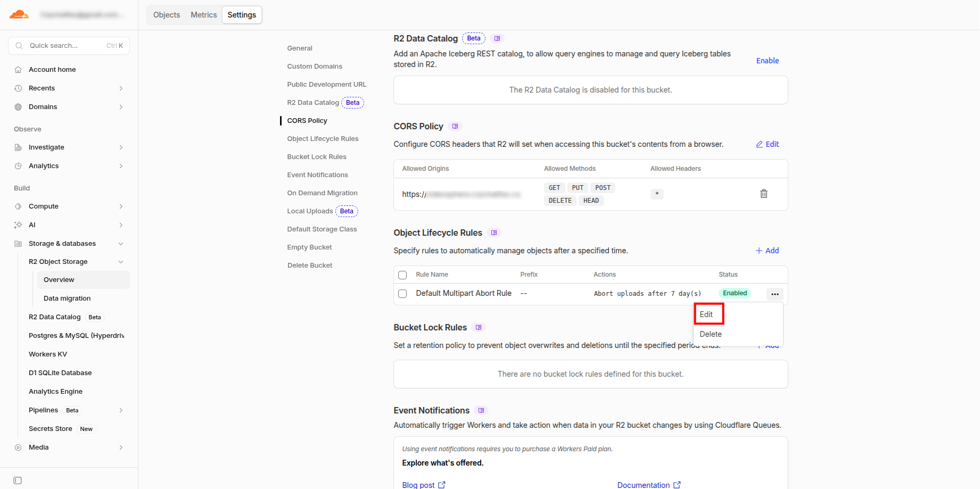
Task: Click the Domains globe icon
Action: (x=18, y=107)
